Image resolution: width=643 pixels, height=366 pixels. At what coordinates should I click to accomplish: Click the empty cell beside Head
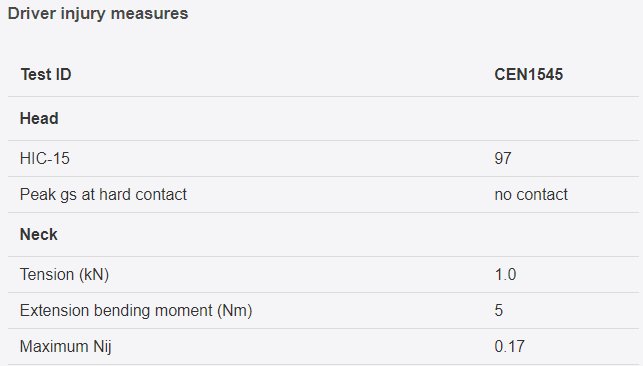click(x=566, y=118)
